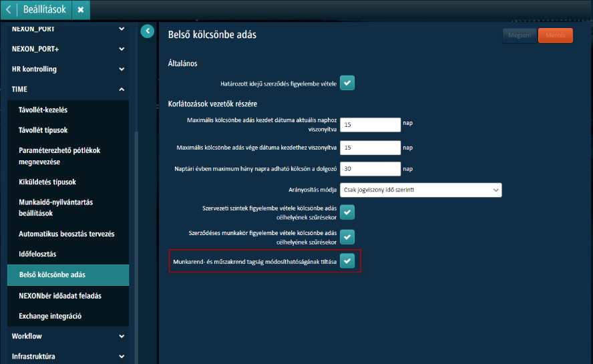Open the Arányosítás módja dropdown
The height and width of the screenshot is (364, 593).
pyautogui.click(x=421, y=190)
